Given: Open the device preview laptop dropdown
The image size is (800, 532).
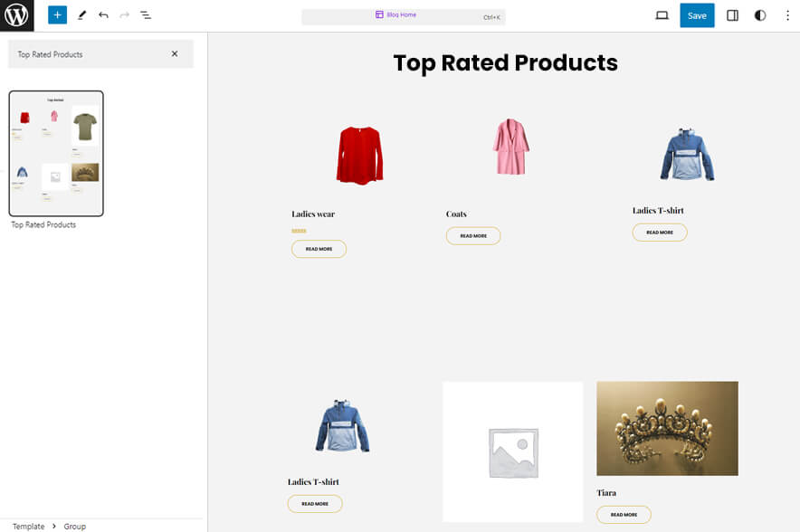Looking at the screenshot, I should tap(662, 15).
